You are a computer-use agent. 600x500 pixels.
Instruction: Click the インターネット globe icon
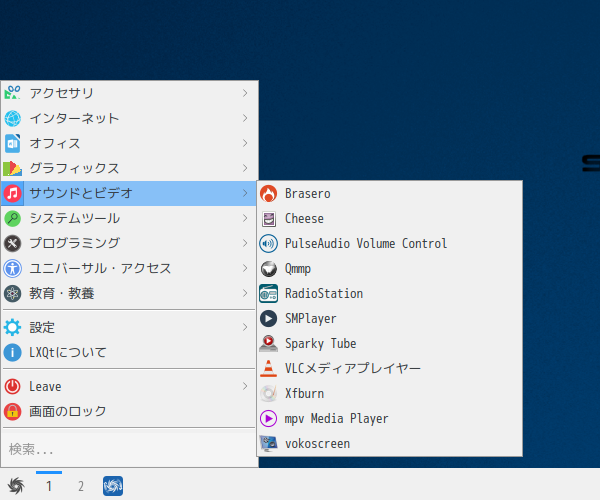pos(13,118)
